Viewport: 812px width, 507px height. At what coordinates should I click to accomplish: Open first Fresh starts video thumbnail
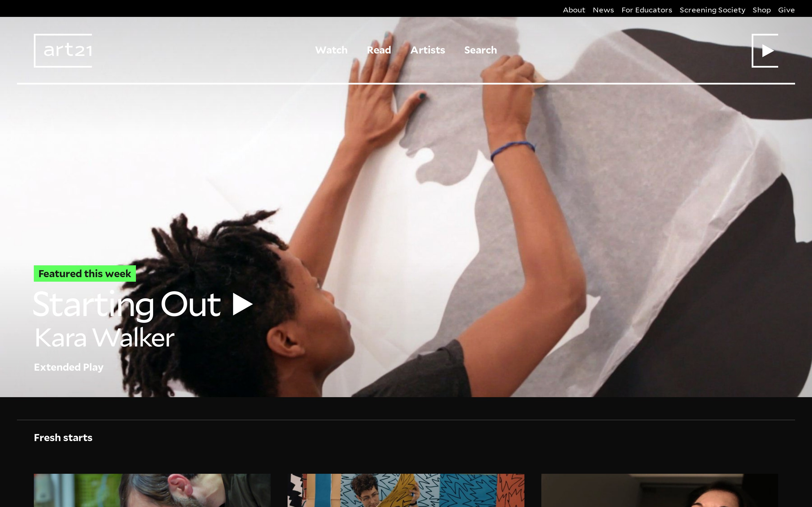[152, 490]
